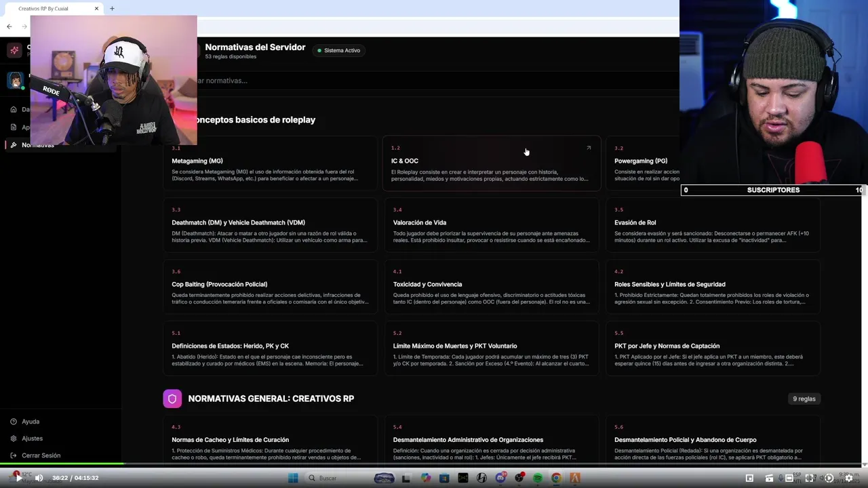Click the 9 reglas count badge
The height and width of the screenshot is (488, 868).
pyautogui.click(x=804, y=399)
